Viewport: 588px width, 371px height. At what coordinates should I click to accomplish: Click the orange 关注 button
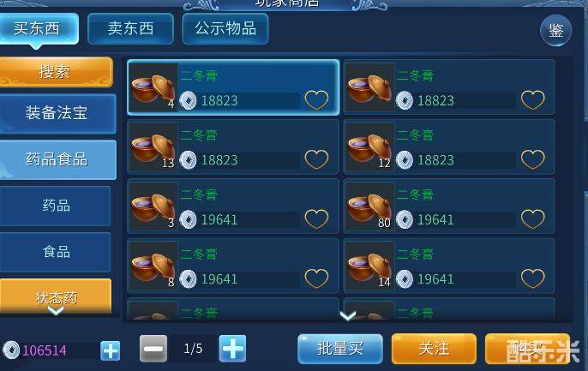point(434,349)
